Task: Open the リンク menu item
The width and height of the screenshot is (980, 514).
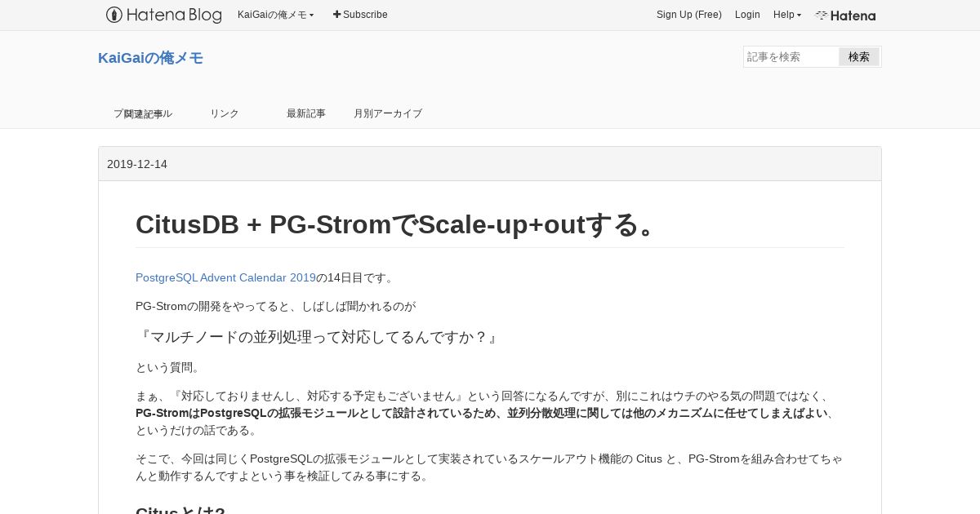Action: point(225,113)
